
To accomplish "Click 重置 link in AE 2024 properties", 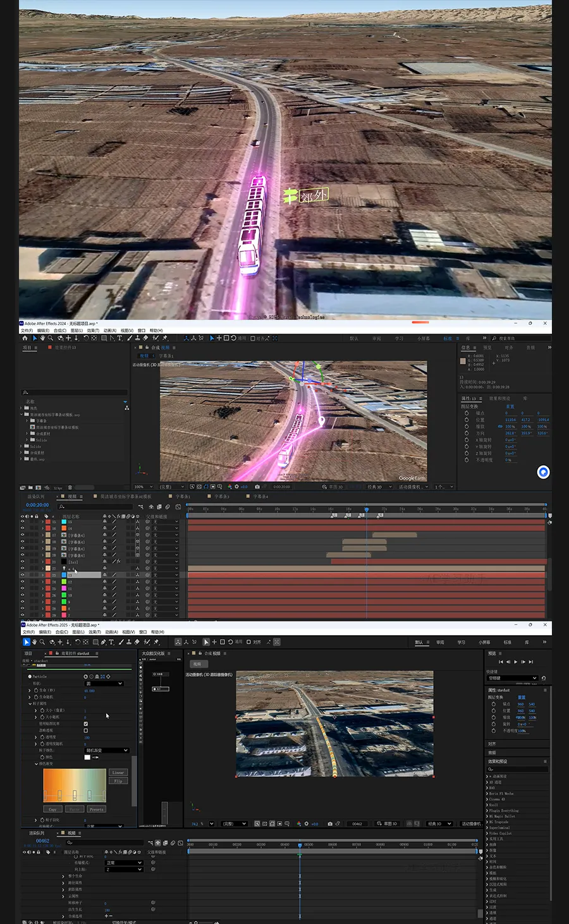I will point(510,406).
